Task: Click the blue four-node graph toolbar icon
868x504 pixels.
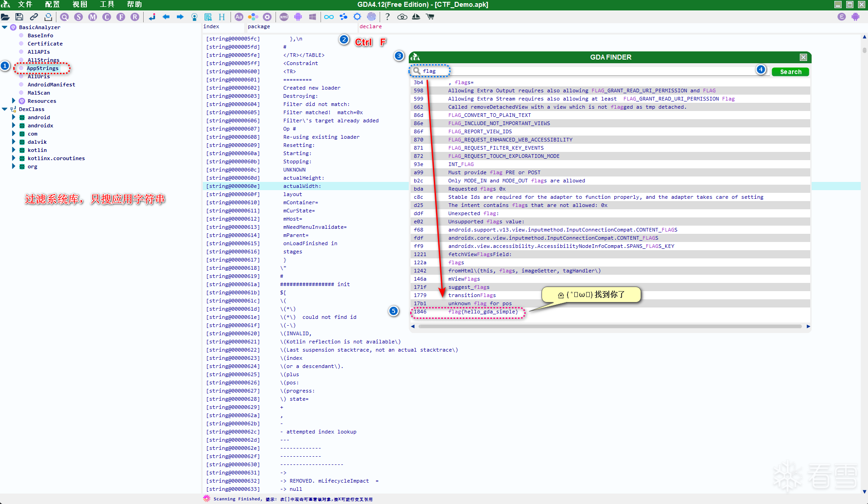Action: (343, 17)
